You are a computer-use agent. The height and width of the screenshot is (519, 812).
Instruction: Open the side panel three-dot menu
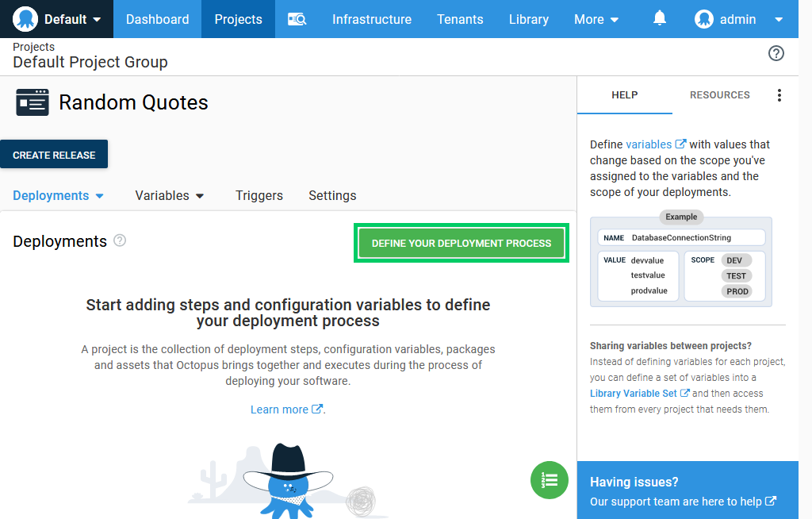coord(779,95)
